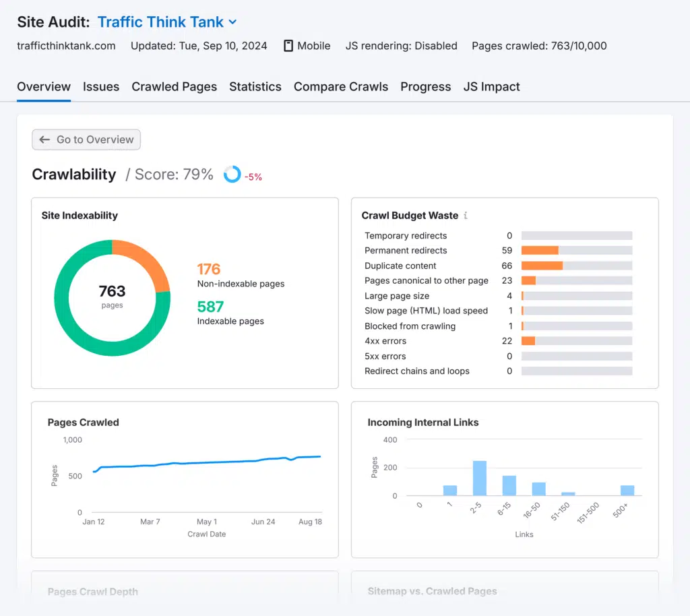Switch to the JS Impact tab
This screenshot has width=690, height=616.
tap(491, 87)
